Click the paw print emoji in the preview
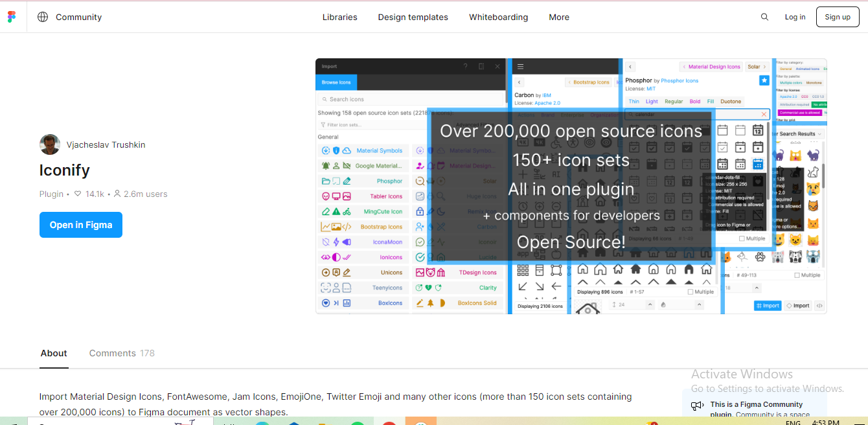 [x=759, y=257]
